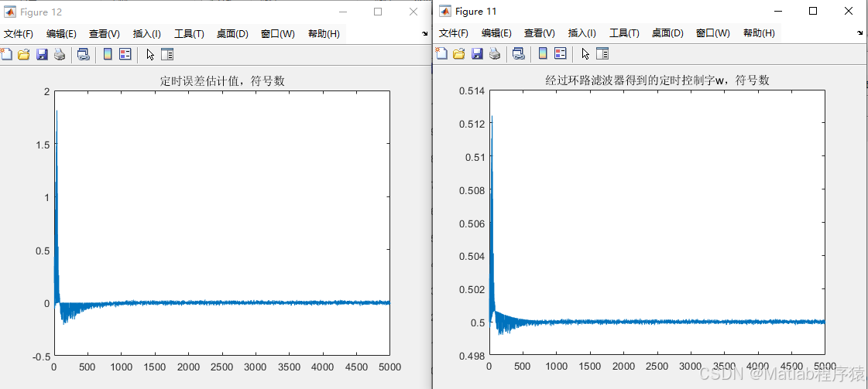868x389 pixels.
Task: Click Print Figure icon in Figure 12 toolbar
Action: 59,54
